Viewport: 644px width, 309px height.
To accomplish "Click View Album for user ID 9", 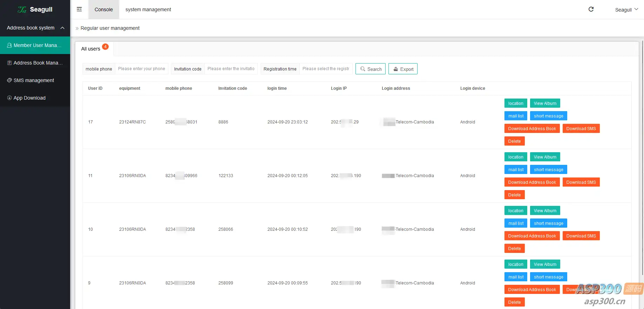I will [545, 264].
